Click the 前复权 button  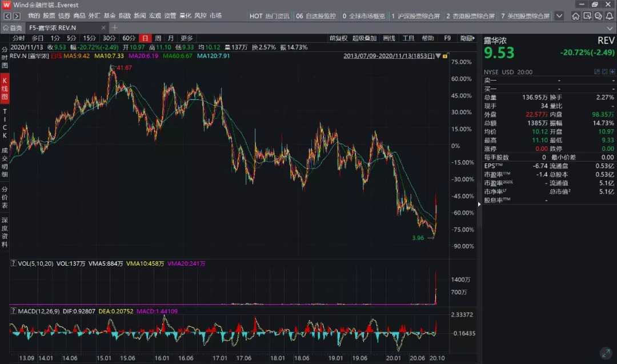(338, 38)
